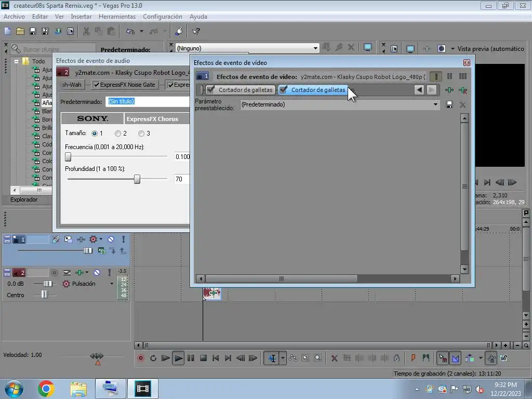The width and height of the screenshot is (532, 399).
Task: Open the edit tool dropdown arrow
Action: click(x=282, y=358)
